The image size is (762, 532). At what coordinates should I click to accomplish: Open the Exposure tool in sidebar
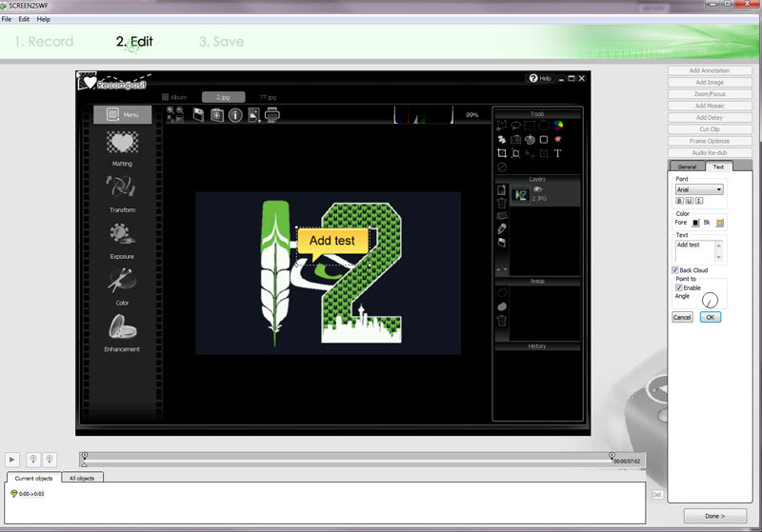(122, 233)
